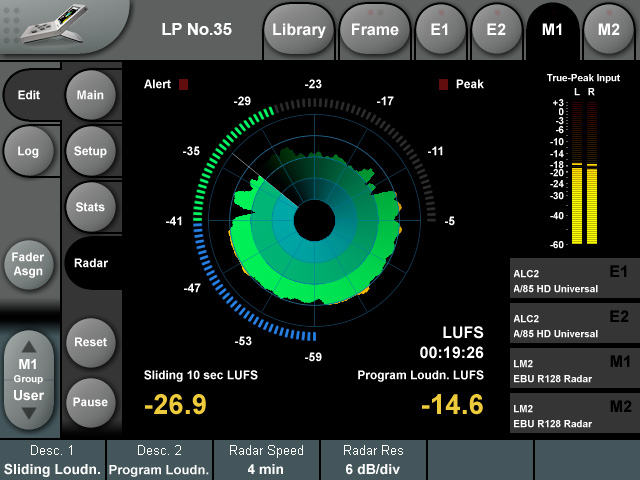
Task: Click the Sliding 10 sec LUFS label
Action: (201, 375)
